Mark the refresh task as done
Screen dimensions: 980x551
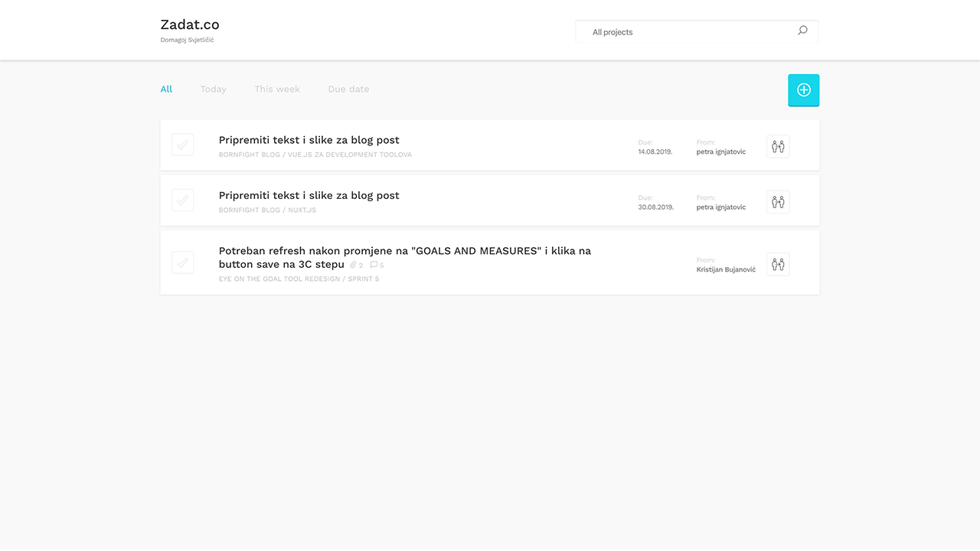pos(182,262)
